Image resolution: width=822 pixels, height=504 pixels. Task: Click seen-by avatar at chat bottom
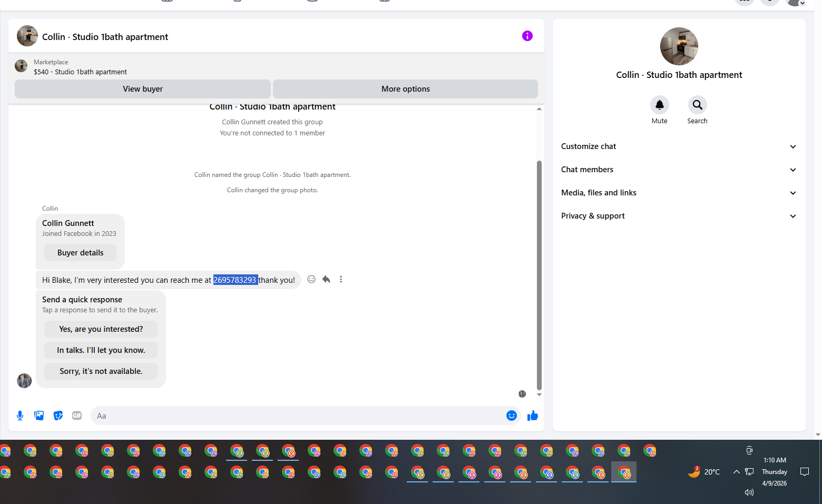pyautogui.click(x=522, y=394)
